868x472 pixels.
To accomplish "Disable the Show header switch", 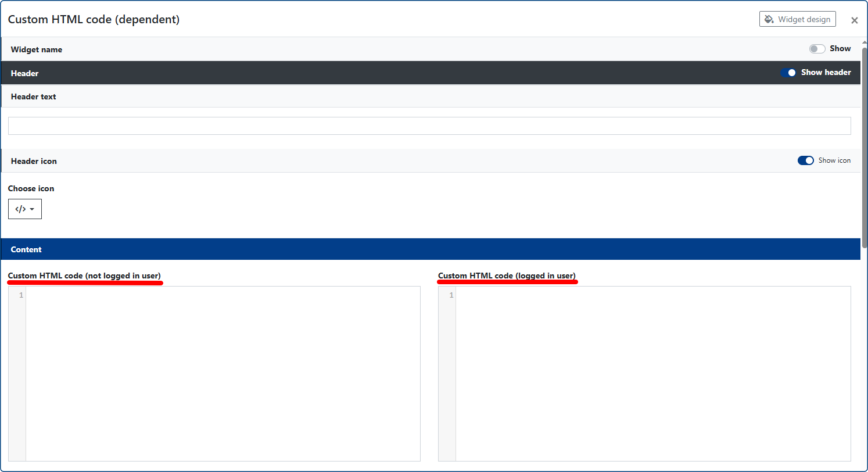I will [x=788, y=73].
